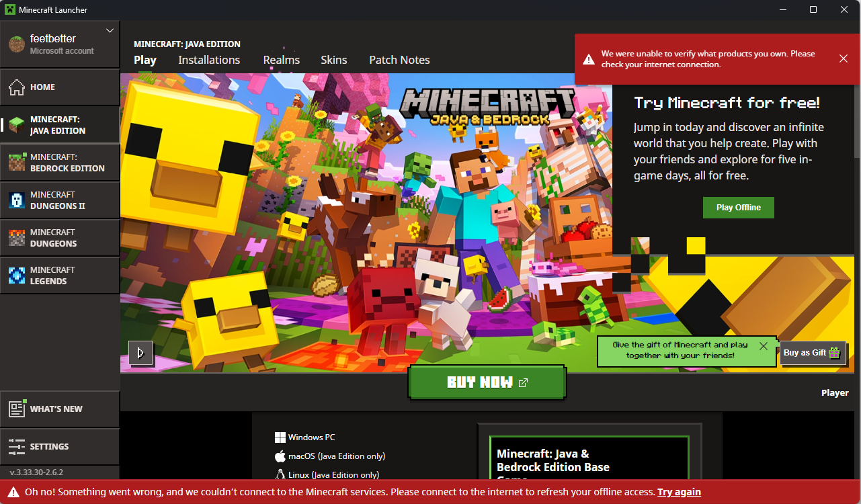
Task: Close the gift of Minecraft tooltip
Action: coord(764,346)
